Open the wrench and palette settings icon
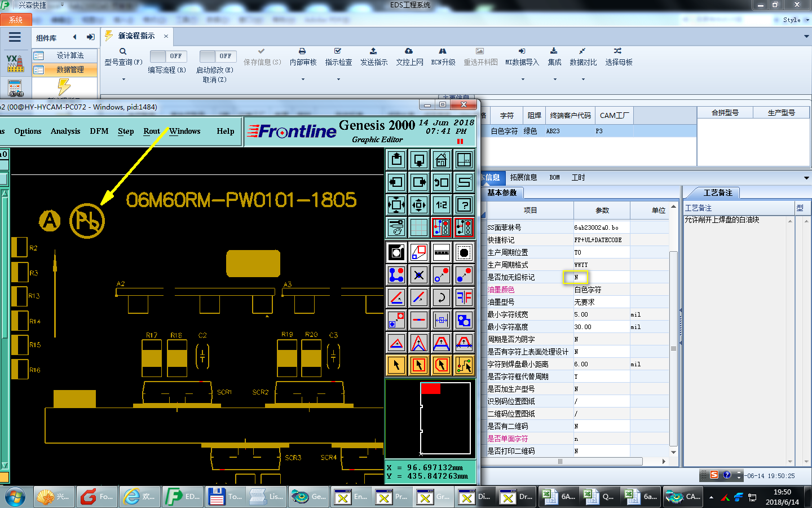Image resolution: width=812 pixels, height=508 pixels. (396, 227)
